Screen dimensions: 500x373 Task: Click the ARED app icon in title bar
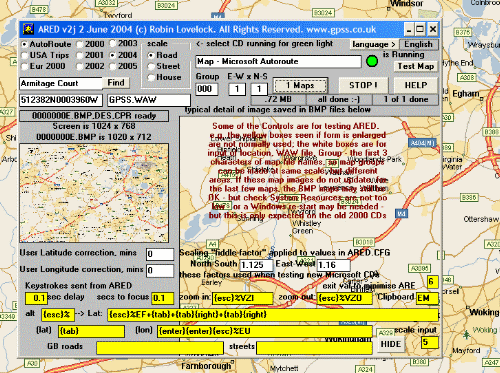[28, 29]
